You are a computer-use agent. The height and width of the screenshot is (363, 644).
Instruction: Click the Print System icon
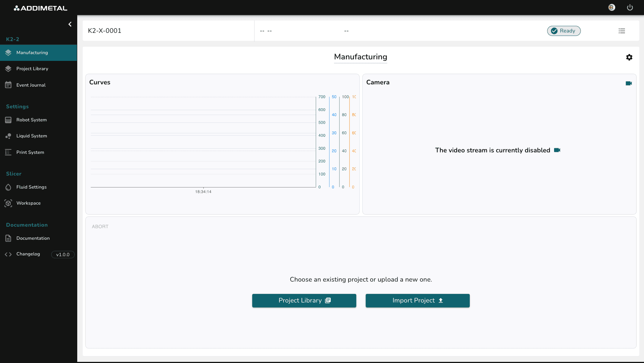click(x=8, y=152)
